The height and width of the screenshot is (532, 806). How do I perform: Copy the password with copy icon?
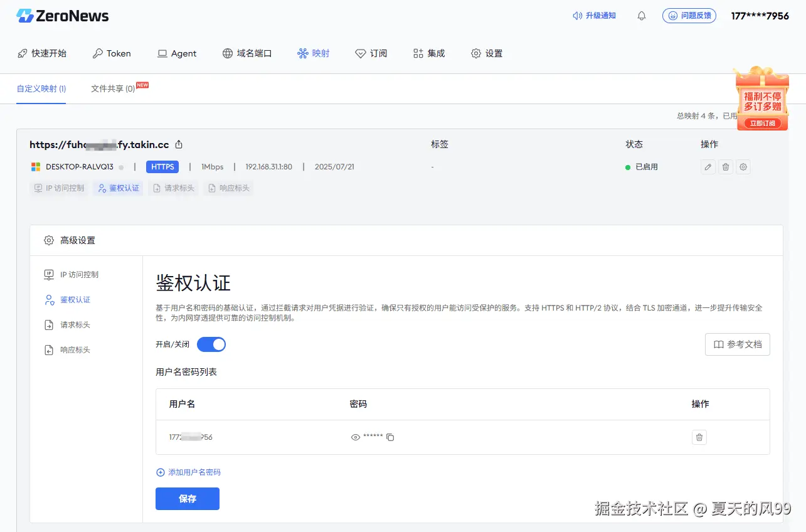[x=390, y=437]
